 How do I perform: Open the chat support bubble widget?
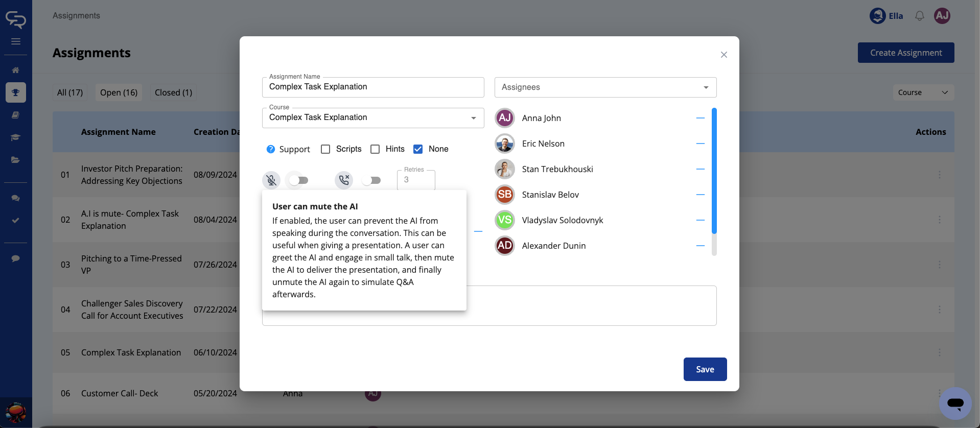(954, 403)
